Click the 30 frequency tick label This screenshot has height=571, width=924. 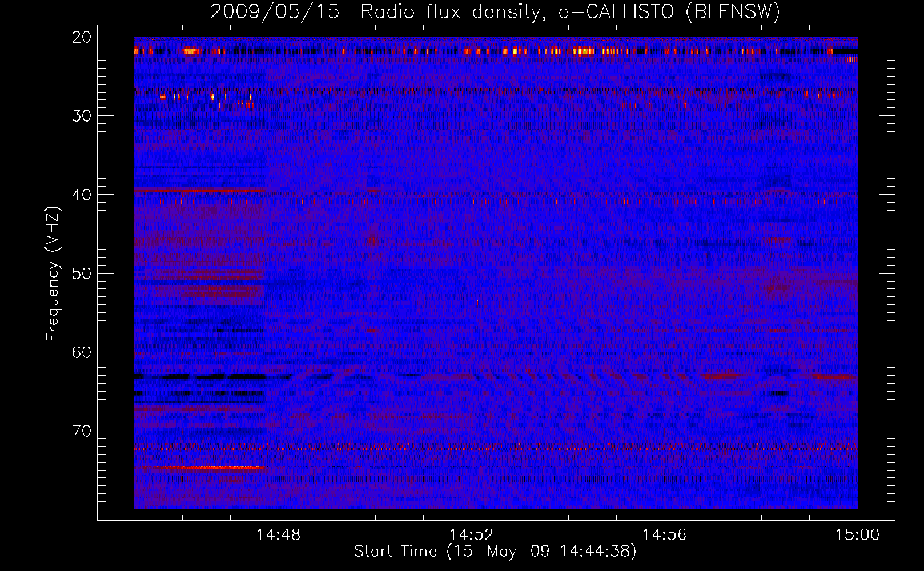click(82, 116)
